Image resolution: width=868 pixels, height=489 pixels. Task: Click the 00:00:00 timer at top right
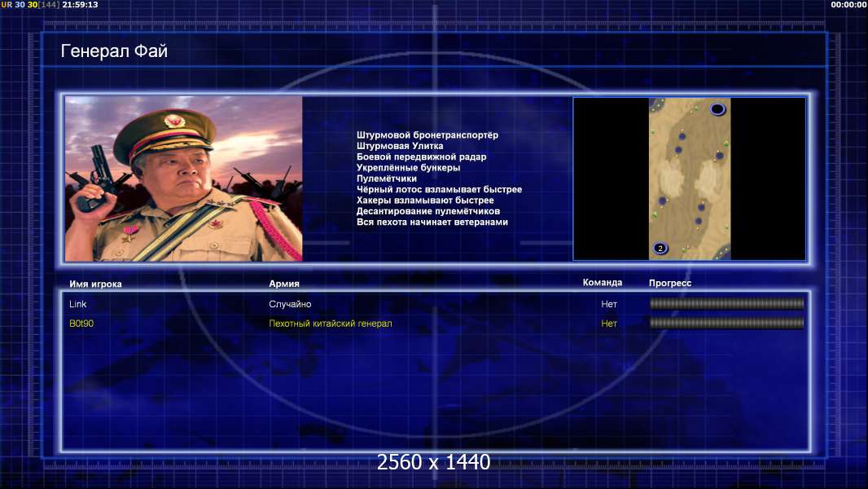848,4
